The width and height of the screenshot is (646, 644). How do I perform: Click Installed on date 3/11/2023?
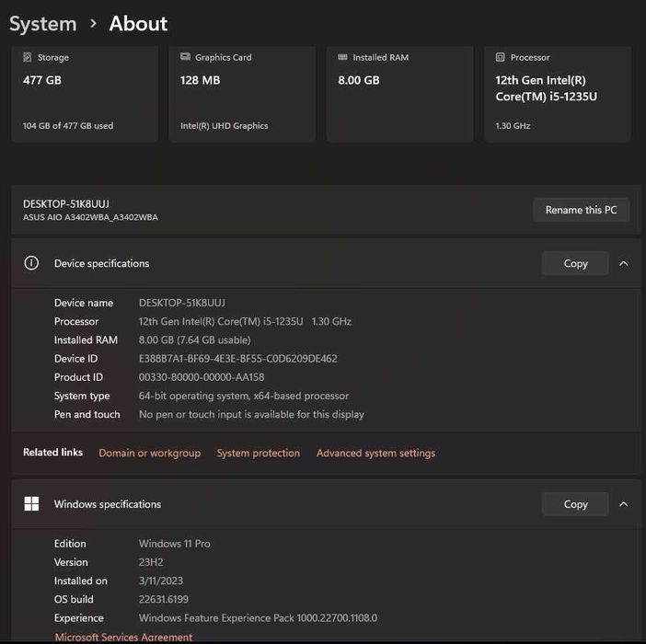click(x=161, y=581)
